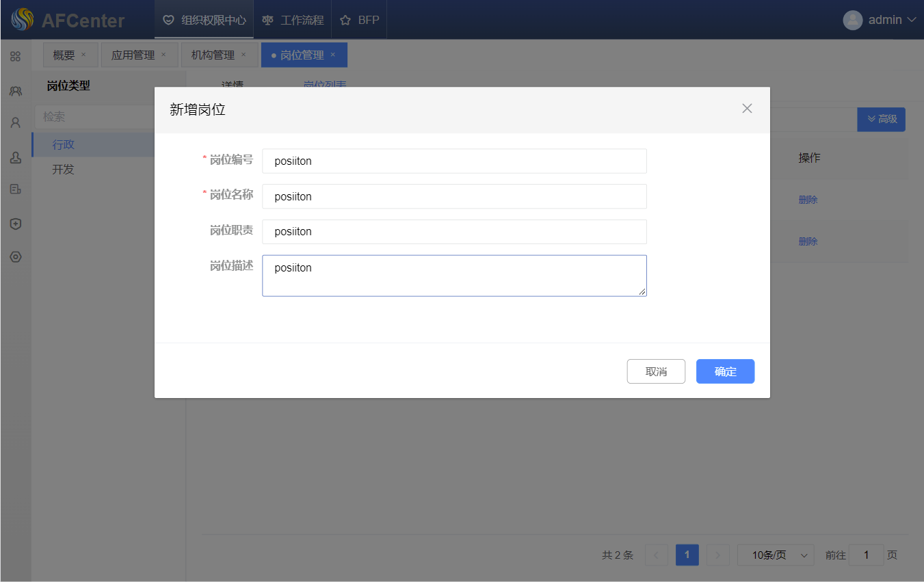The width and height of the screenshot is (924, 582).
Task: Open the admin user dropdown menu
Action: pyautogui.click(x=880, y=20)
